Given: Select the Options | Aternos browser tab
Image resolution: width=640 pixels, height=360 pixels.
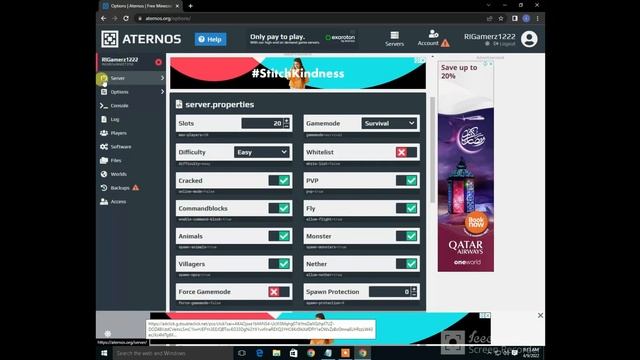Looking at the screenshot, I should click(141, 6).
